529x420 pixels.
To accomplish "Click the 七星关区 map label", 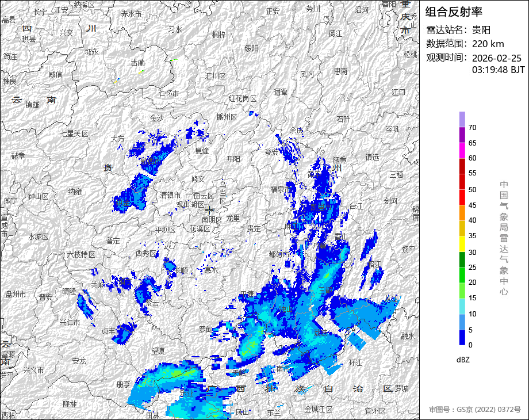I will (x=74, y=133).
